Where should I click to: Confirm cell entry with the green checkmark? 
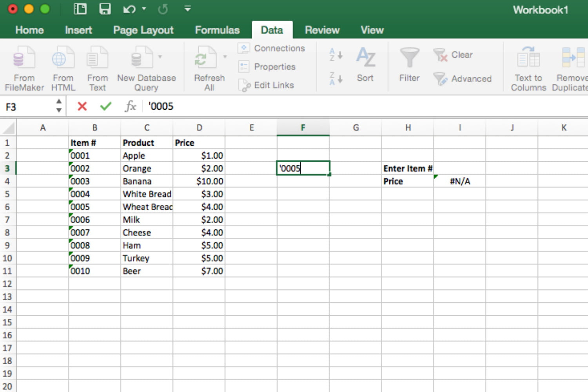point(105,106)
